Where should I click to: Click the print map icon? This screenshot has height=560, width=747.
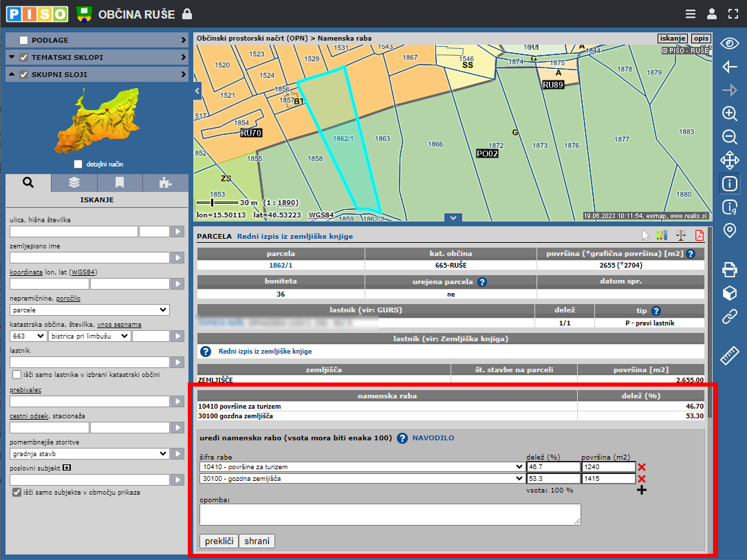(x=729, y=270)
